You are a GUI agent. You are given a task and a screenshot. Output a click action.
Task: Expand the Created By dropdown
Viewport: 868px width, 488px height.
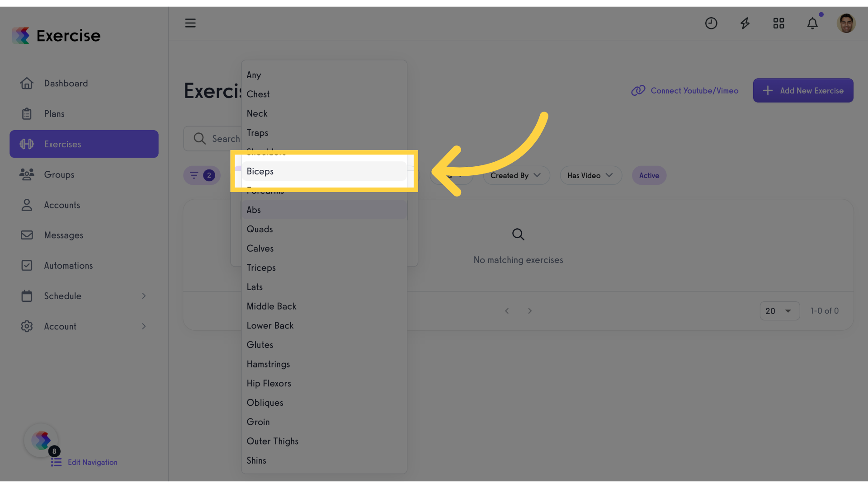516,175
